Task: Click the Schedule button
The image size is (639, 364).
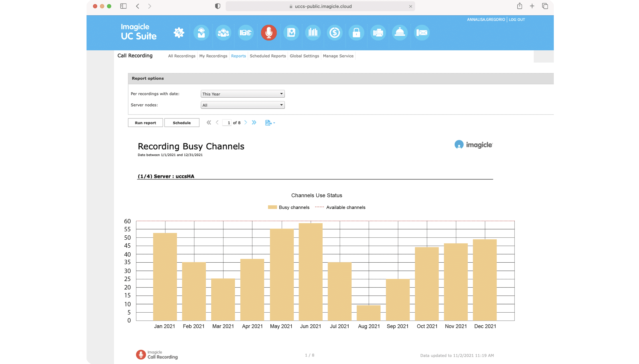Action: (182, 123)
